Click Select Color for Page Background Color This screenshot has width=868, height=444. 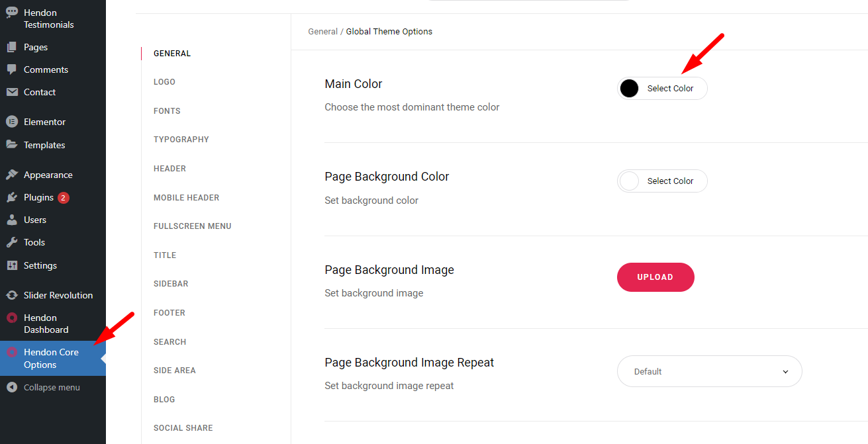pyautogui.click(x=662, y=181)
